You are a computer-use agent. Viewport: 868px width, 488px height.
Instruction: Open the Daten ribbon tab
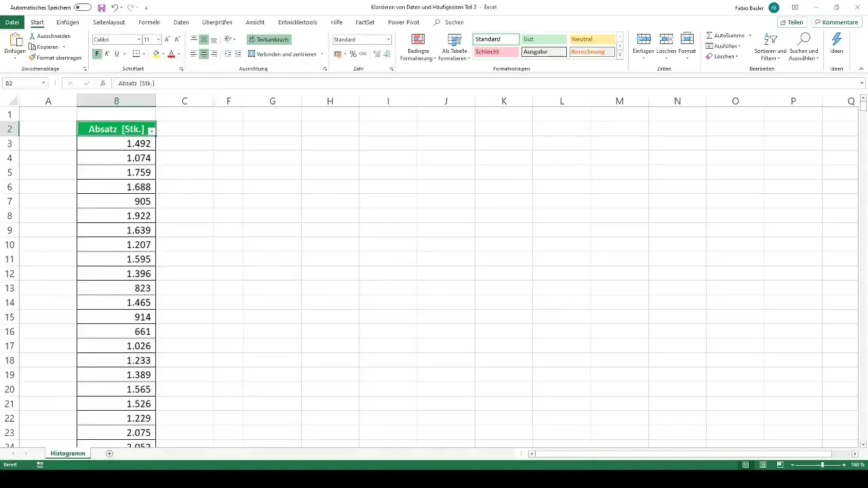[181, 22]
